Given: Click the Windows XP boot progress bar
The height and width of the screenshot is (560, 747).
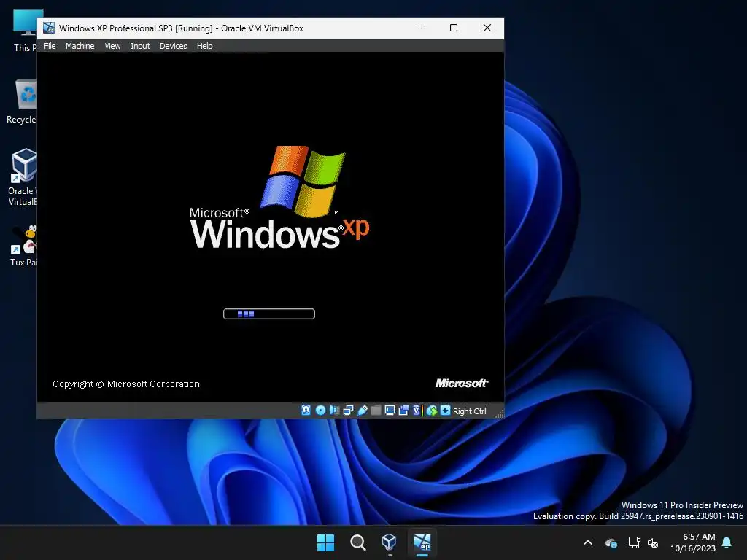Looking at the screenshot, I should pos(269,314).
